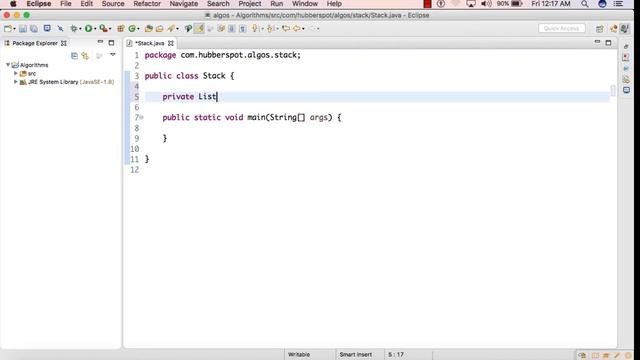
Task: Toggle Block Selection mode icon
Action: pyautogui.click(x=231, y=29)
